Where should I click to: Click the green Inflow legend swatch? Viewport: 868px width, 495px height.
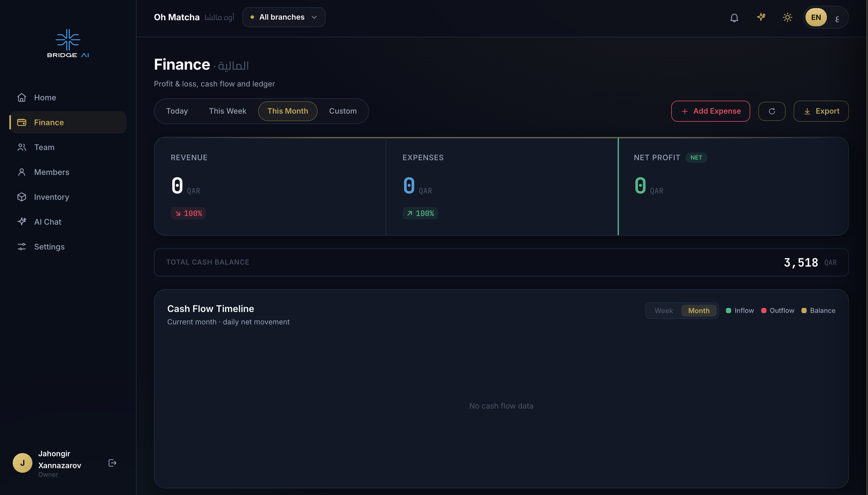click(729, 311)
